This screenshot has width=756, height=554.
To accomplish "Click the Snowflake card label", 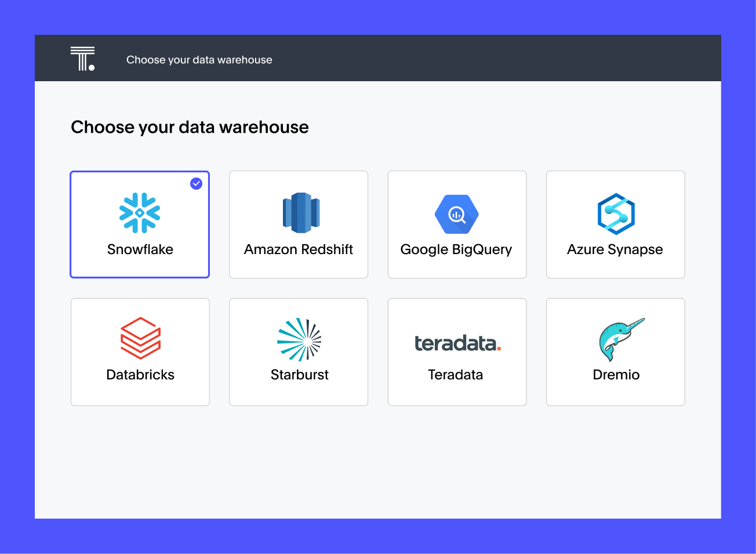I will click(140, 249).
